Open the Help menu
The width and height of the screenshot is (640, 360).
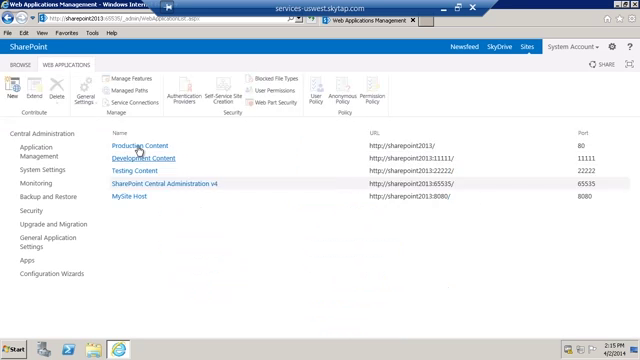(111, 33)
